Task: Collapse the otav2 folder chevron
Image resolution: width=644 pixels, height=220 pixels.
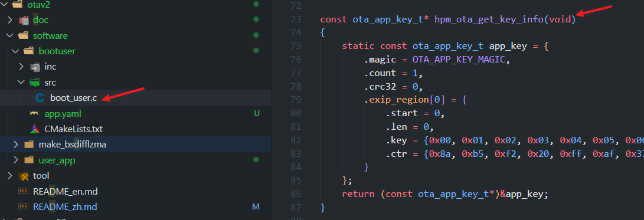Action: pyautogui.click(x=5, y=5)
